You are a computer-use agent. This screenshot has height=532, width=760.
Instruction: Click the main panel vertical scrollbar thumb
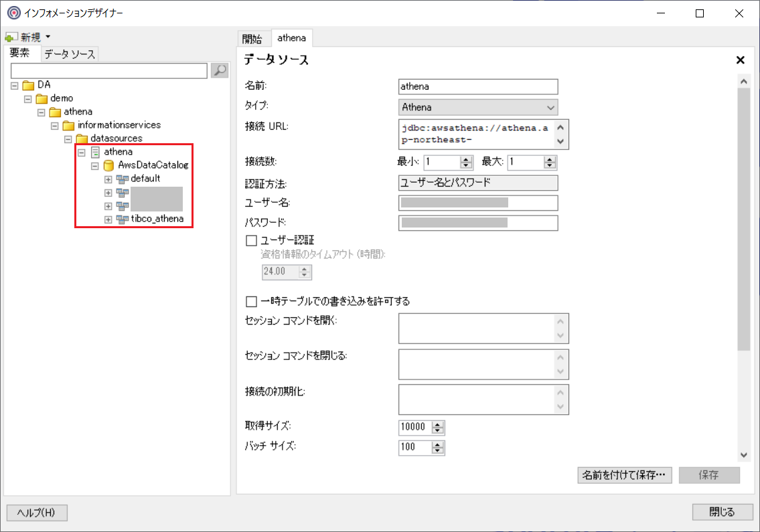point(743,219)
